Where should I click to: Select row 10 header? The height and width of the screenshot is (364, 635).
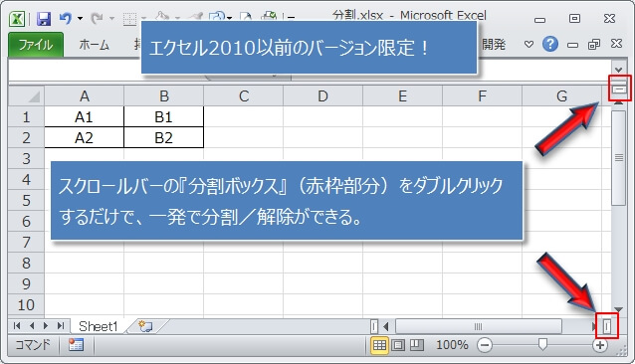click(26, 304)
